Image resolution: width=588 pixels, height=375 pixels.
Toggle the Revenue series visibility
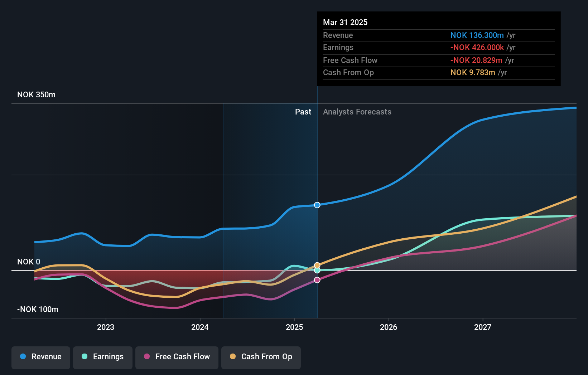[x=40, y=357]
